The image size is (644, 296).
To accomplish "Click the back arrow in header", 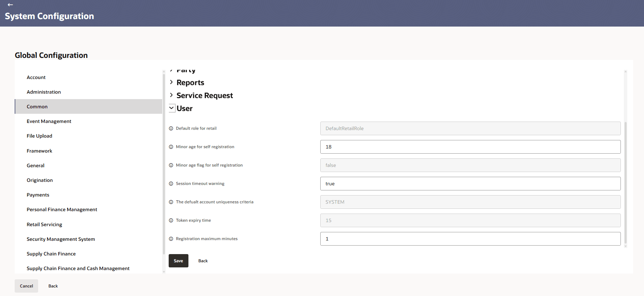I will coord(10,5).
